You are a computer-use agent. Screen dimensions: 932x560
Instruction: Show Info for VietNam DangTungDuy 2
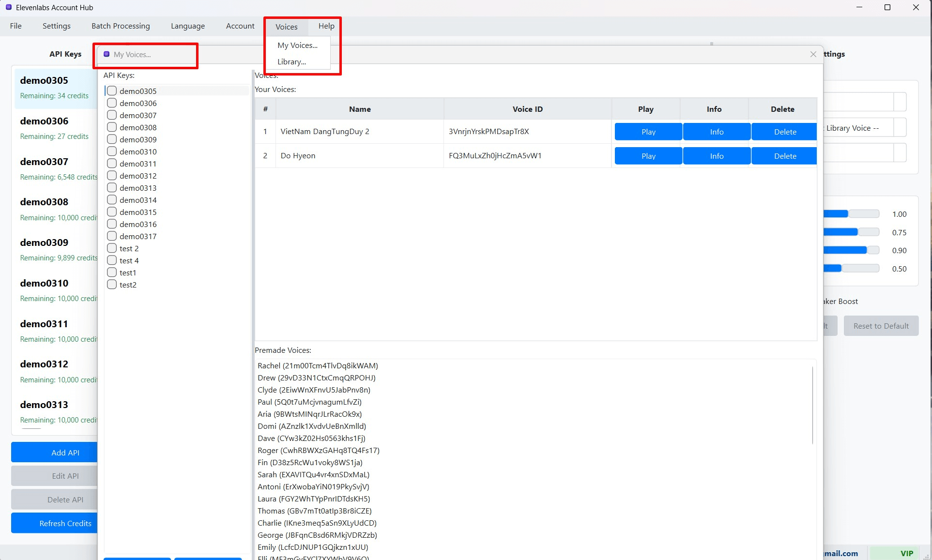pos(717,132)
